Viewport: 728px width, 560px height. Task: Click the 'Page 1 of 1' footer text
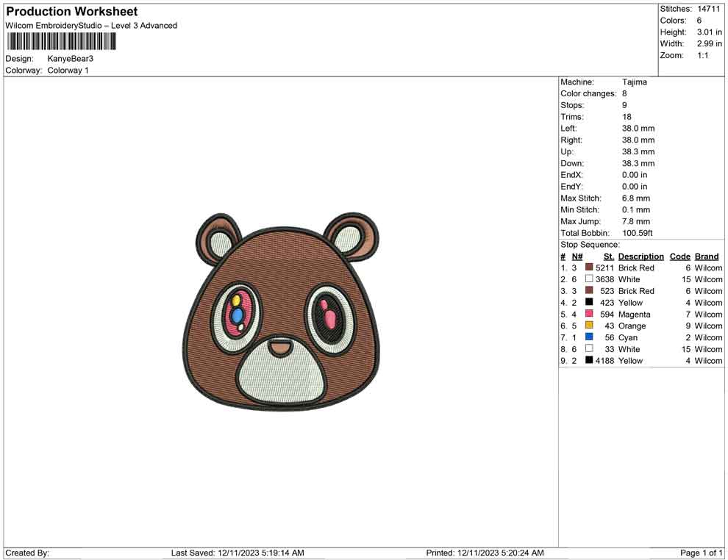[x=701, y=553]
